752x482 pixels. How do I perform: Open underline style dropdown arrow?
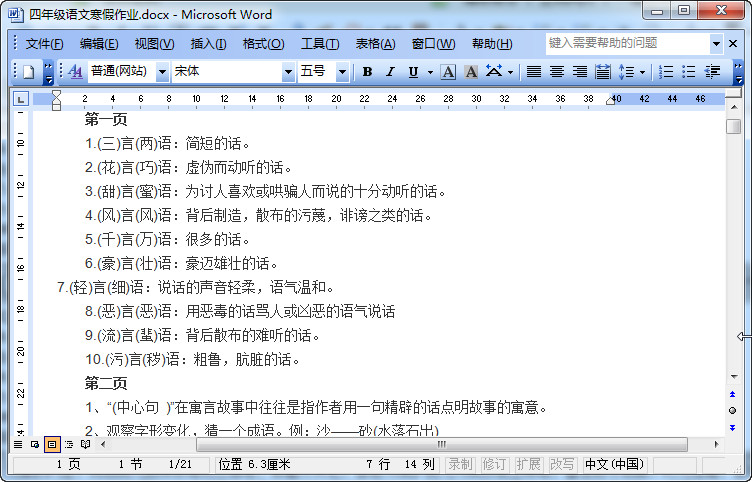point(430,72)
